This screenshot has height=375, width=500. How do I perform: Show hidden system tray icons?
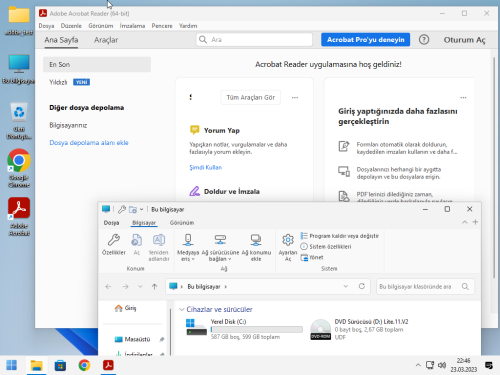click(x=418, y=365)
